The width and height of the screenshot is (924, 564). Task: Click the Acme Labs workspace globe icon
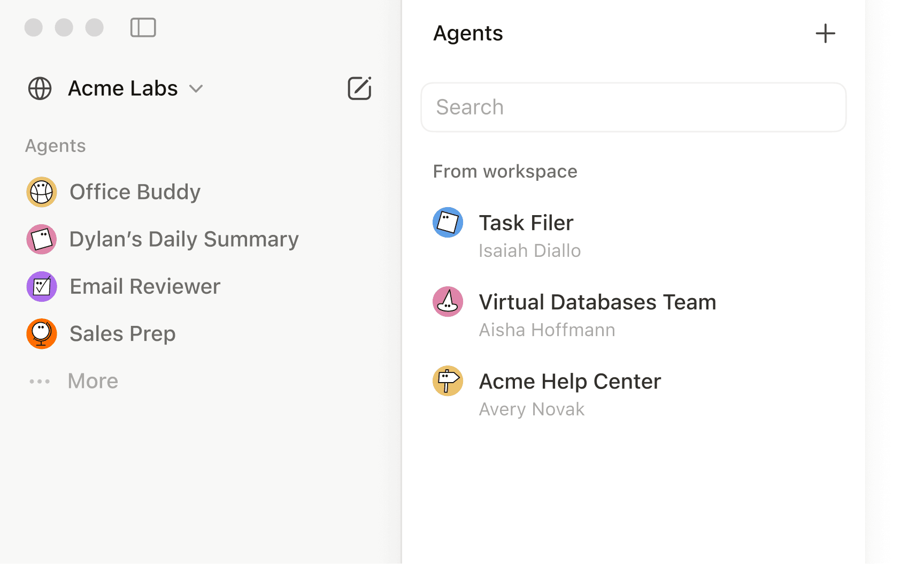40,88
